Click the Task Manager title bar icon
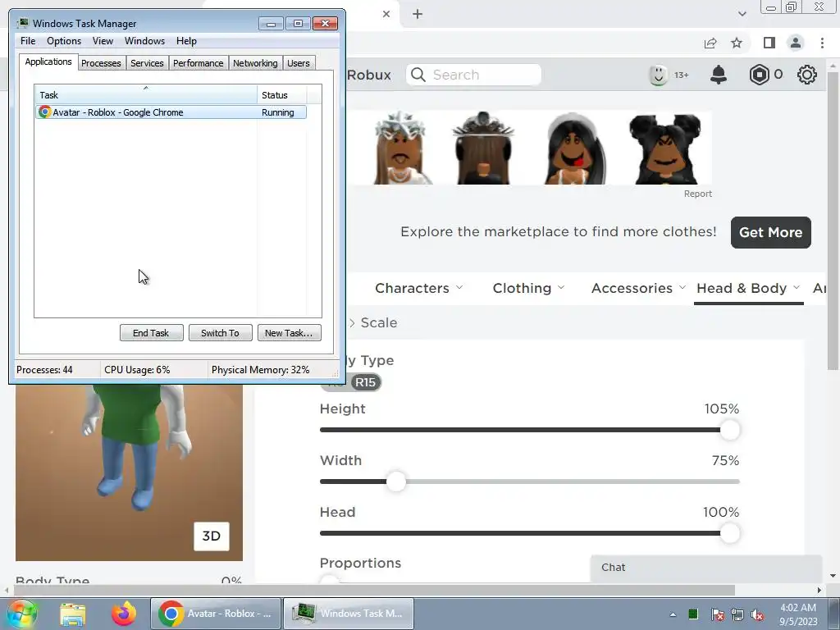Screen dimensions: 840x630 click(23, 23)
